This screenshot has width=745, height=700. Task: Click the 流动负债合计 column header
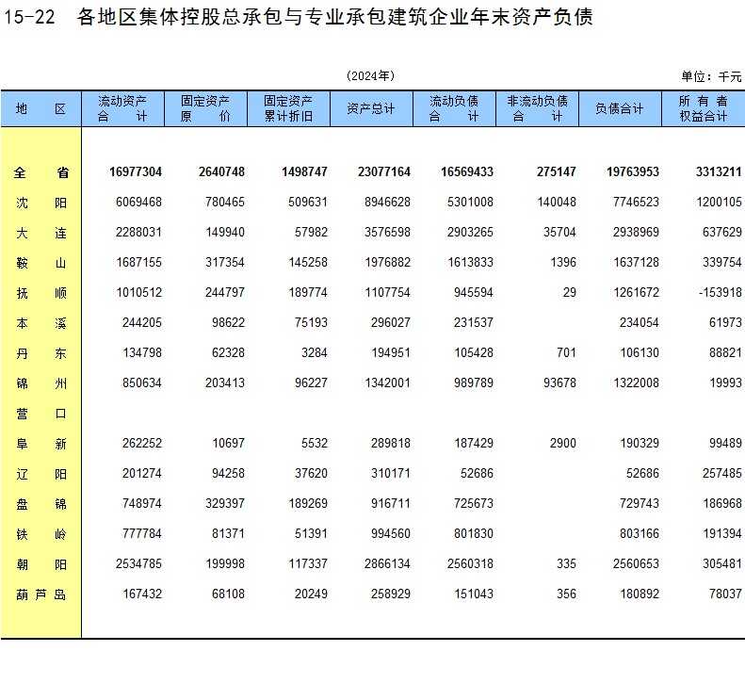tap(454, 108)
